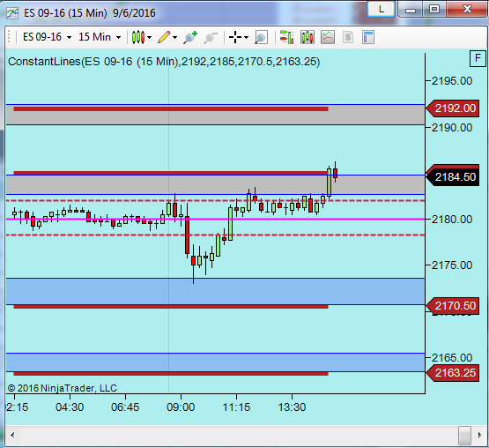Click the grayed Strategies dollar icon
The image size is (489, 448).
coord(348,37)
